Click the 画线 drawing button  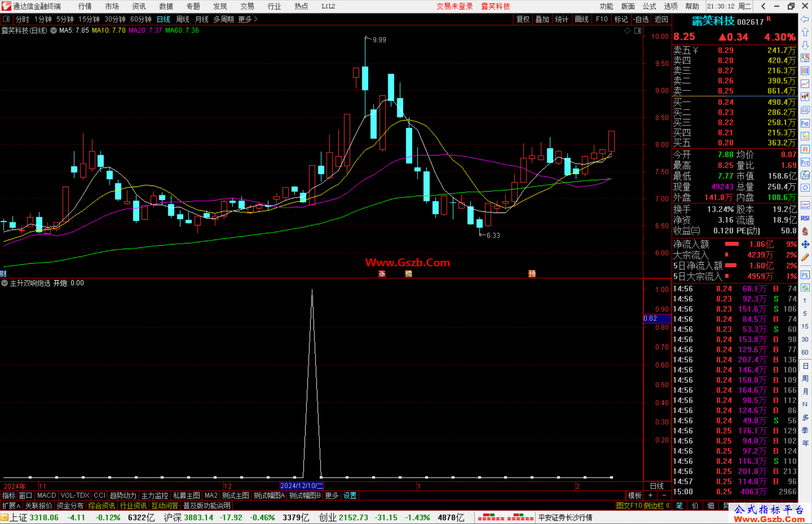582,19
